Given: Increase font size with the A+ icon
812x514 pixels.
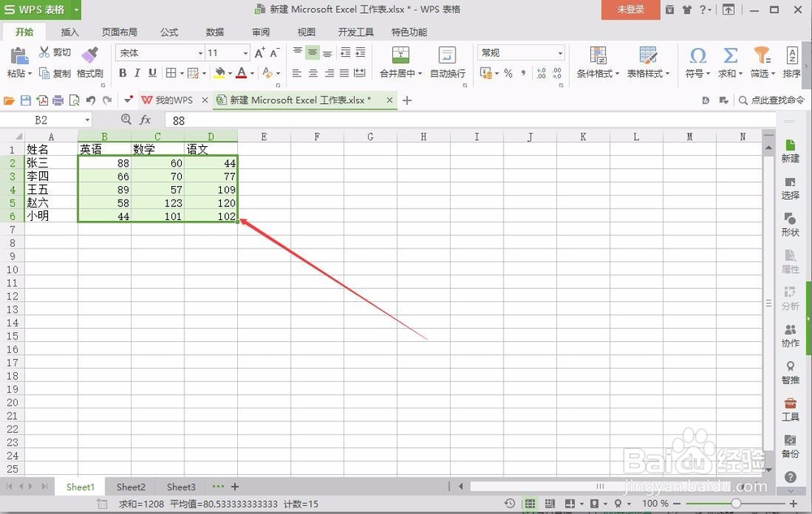Looking at the screenshot, I should point(260,52).
